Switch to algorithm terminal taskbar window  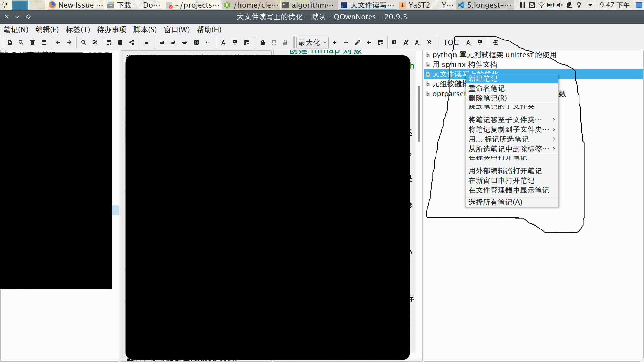(x=309, y=5)
